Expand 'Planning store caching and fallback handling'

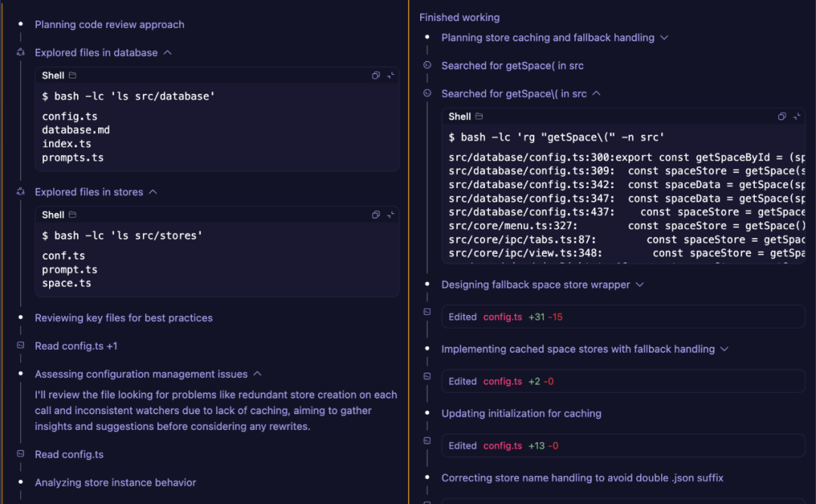(664, 38)
